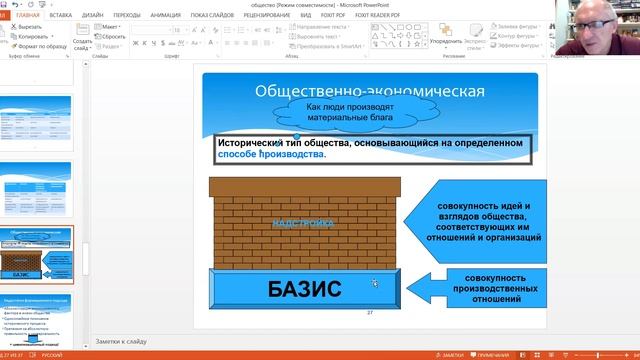The width and height of the screenshot is (640, 360).
Task: Toggle Center text alignment
Action: click(236, 43)
